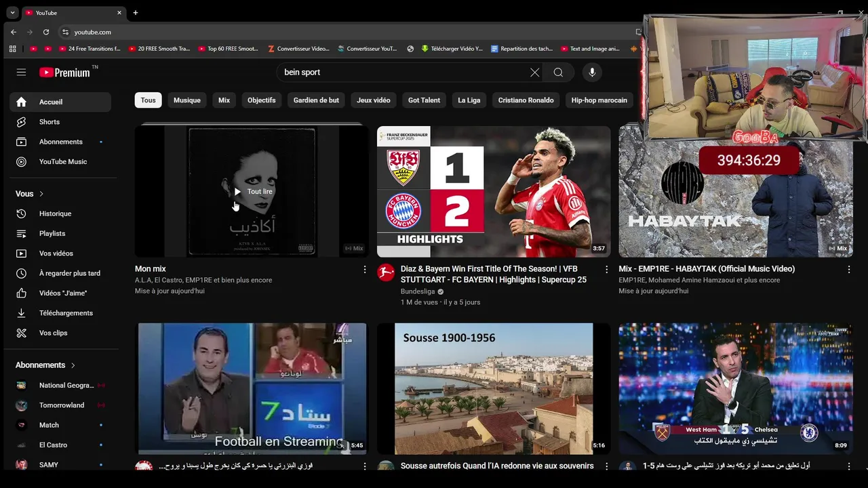Open 'Repartition des tach...' bookmark

522,49
